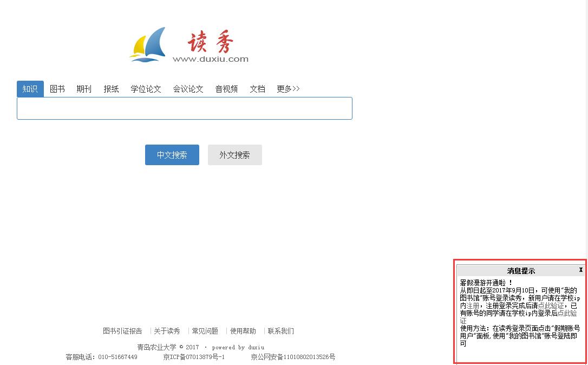Image resolution: width=588 pixels, height=365 pixels.
Task: Switch to the 图书 tab
Action: tap(57, 89)
